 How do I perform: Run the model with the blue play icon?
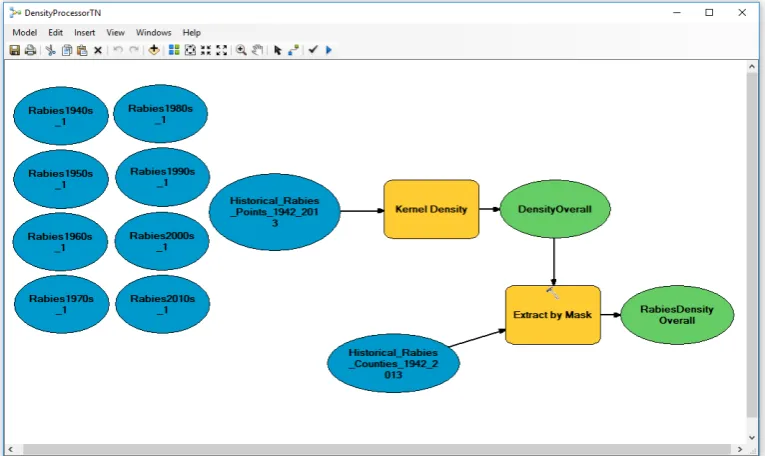point(329,50)
